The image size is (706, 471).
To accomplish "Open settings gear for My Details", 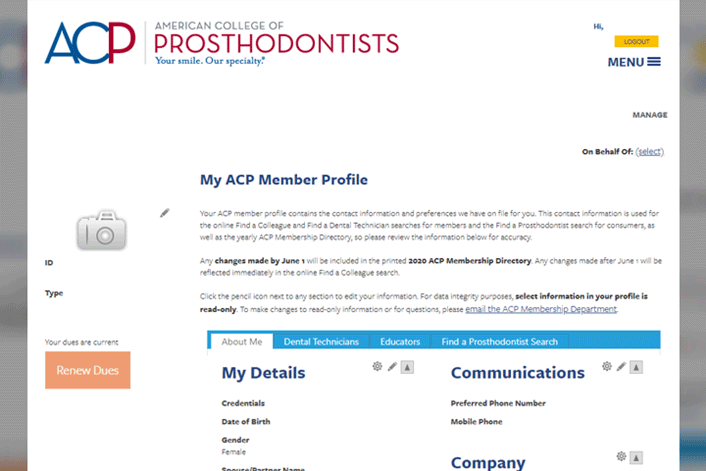I will [x=377, y=367].
